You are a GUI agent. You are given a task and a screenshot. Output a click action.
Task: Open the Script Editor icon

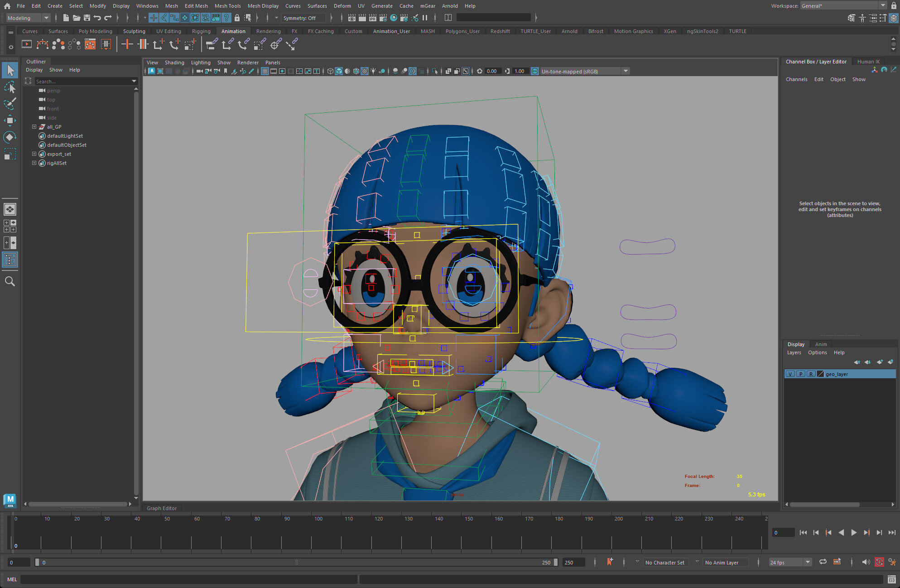tap(891, 579)
